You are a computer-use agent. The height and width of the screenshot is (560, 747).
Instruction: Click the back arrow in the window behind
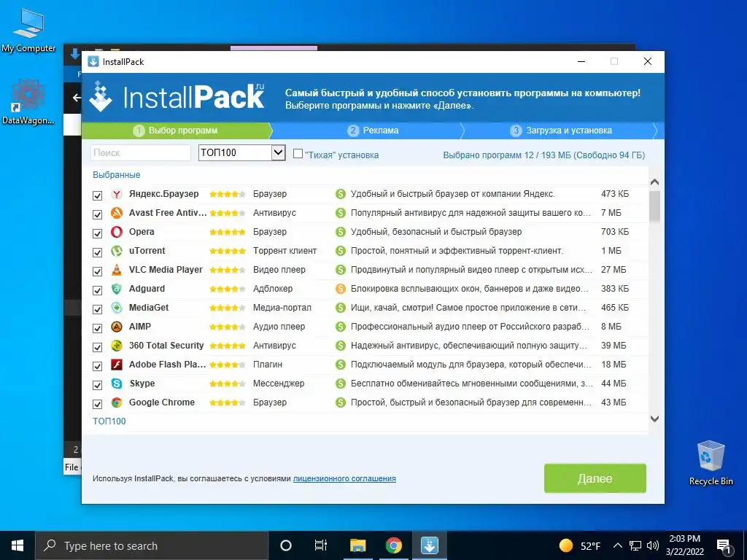[76, 98]
